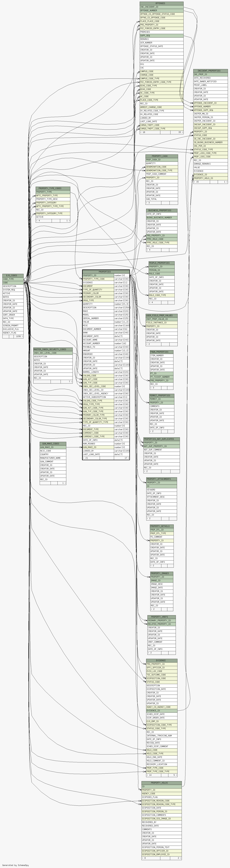Select SUB_TOTAL row in PROPERTY_CASH
The height and width of the screenshot is (868, 230).
(161, 199)
